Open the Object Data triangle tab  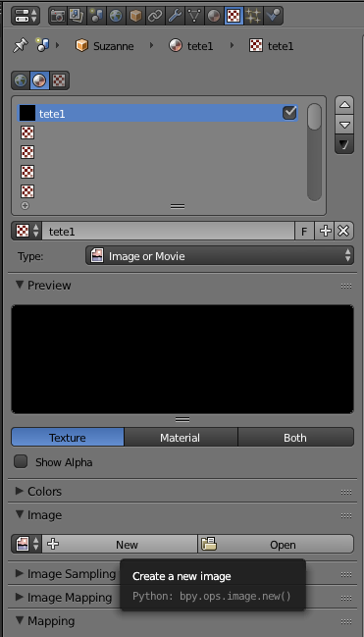pyautogui.click(x=194, y=16)
